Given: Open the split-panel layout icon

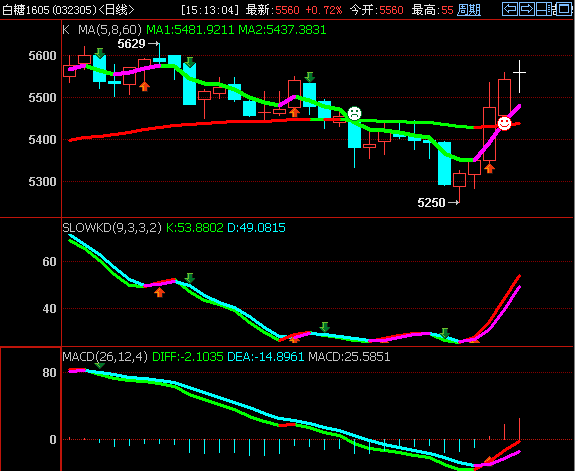Looking at the screenshot, I should pyautogui.click(x=544, y=9).
